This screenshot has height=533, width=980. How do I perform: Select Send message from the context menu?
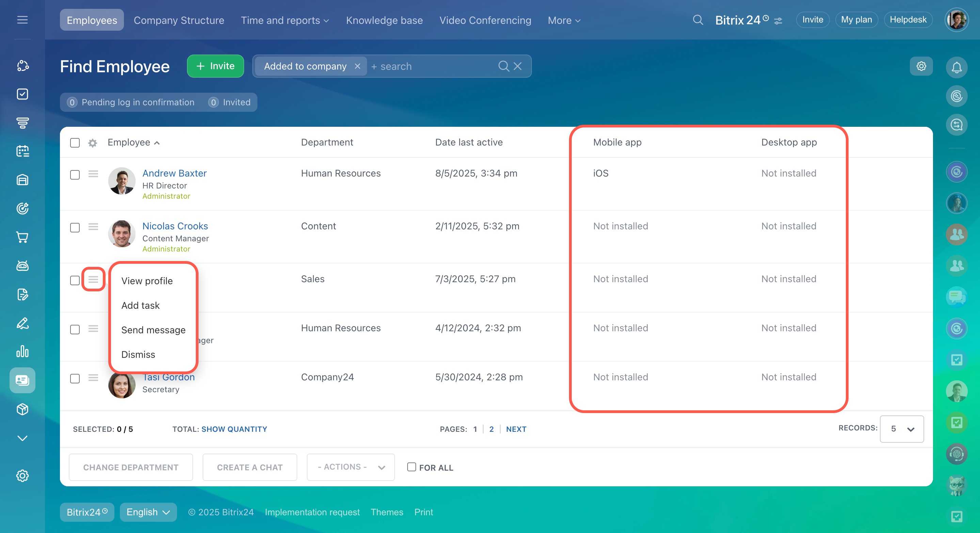click(x=153, y=330)
